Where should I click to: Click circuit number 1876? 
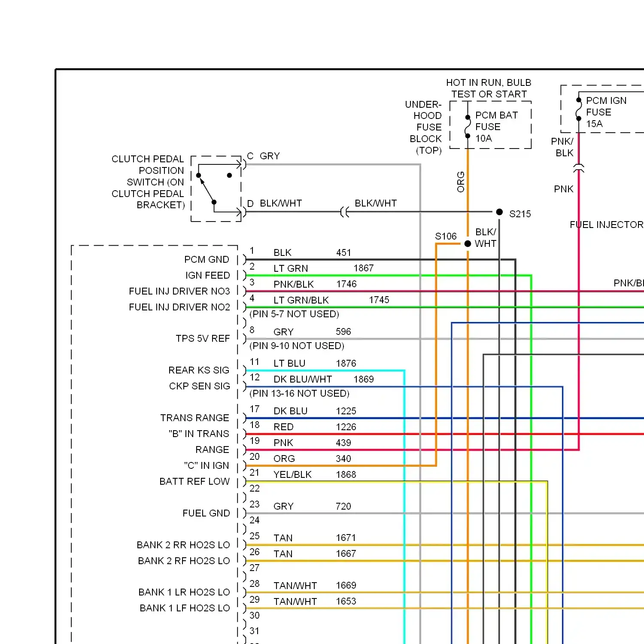point(346,363)
